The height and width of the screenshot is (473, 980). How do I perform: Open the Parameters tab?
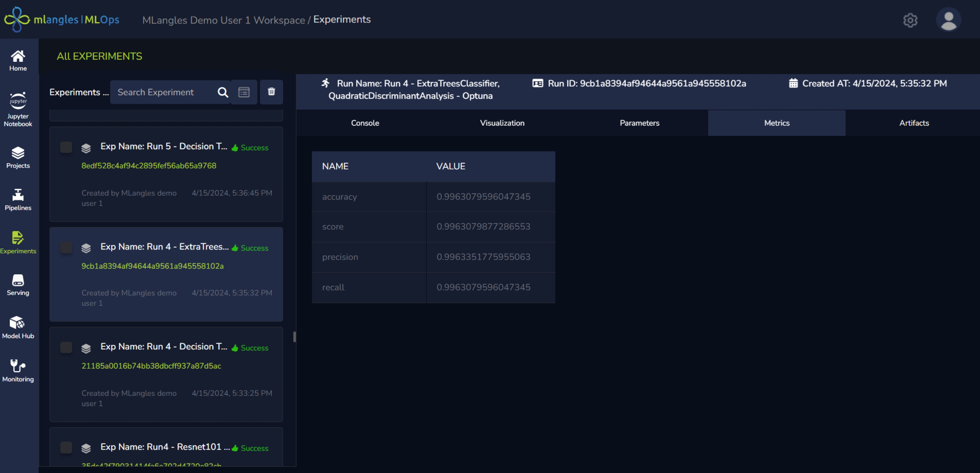click(640, 123)
